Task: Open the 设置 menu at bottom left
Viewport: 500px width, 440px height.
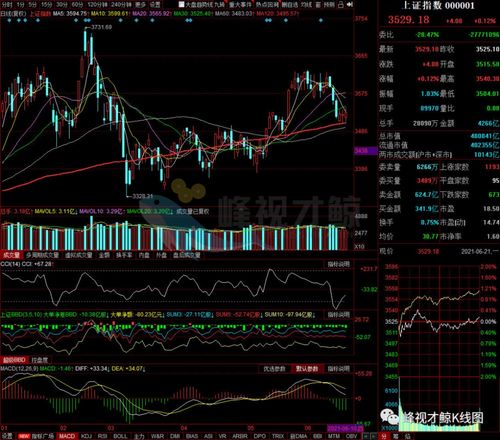Action: pyautogui.click(x=7, y=436)
